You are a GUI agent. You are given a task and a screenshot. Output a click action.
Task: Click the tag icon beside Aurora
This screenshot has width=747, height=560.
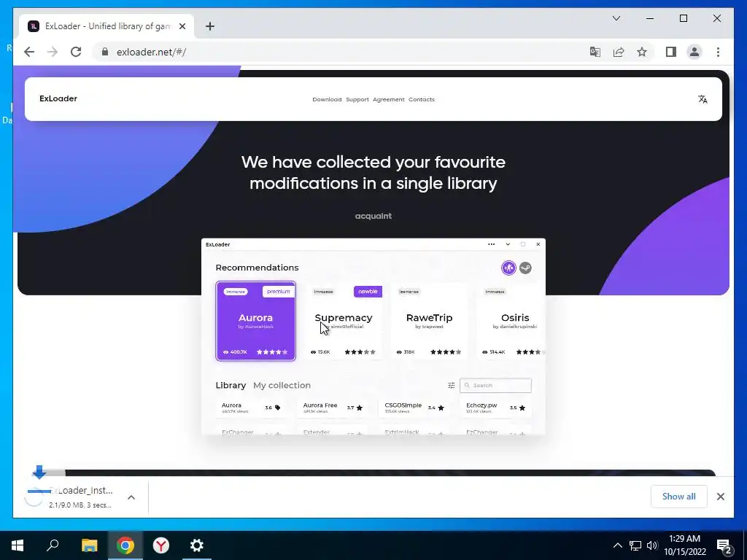coord(278,408)
